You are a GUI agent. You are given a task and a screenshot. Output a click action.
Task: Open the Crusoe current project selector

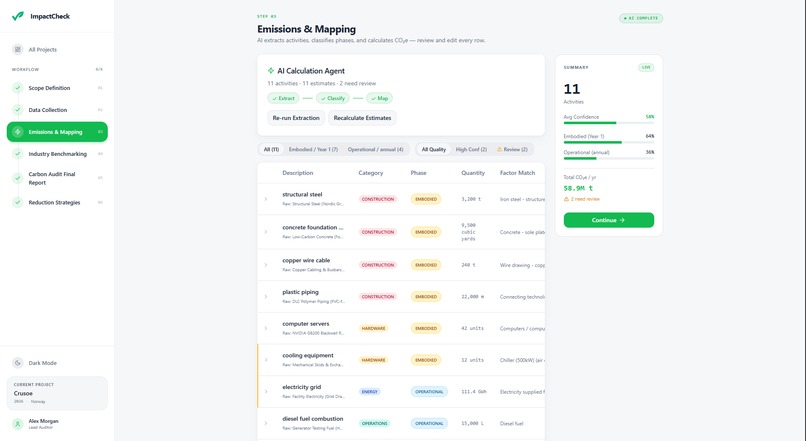57,393
